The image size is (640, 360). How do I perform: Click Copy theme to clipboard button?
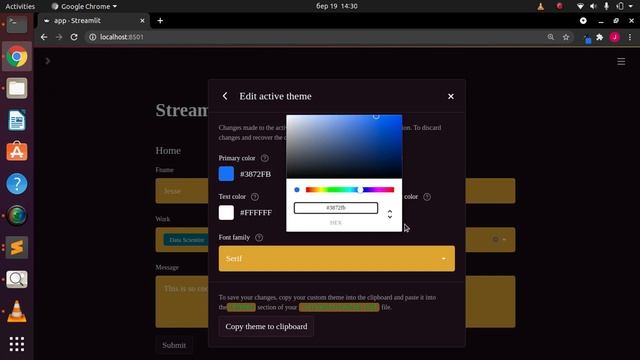tap(266, 327)
